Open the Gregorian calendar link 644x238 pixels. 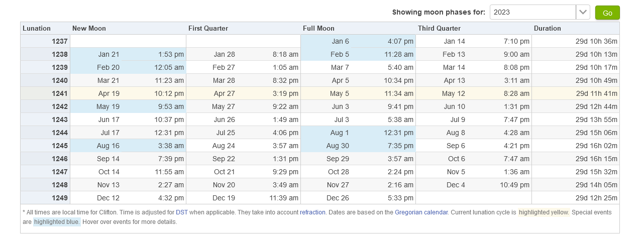[x=421, y=212]
